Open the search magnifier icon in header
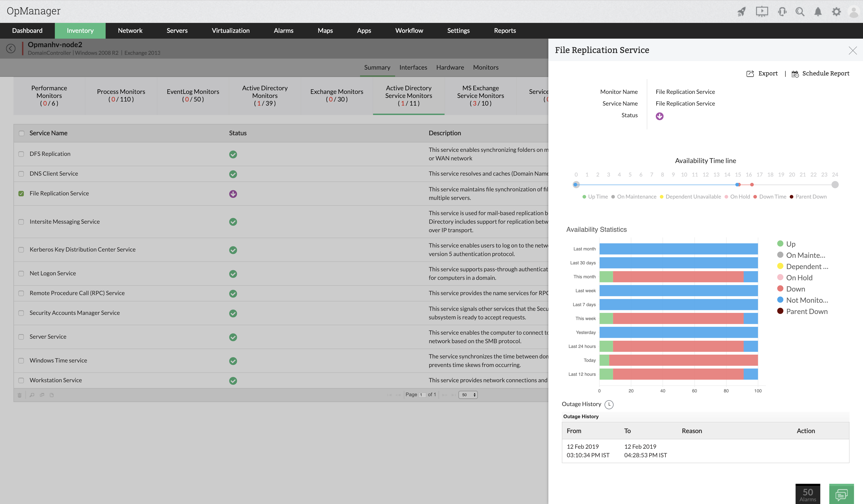The image size is (863, 504). 800,12
